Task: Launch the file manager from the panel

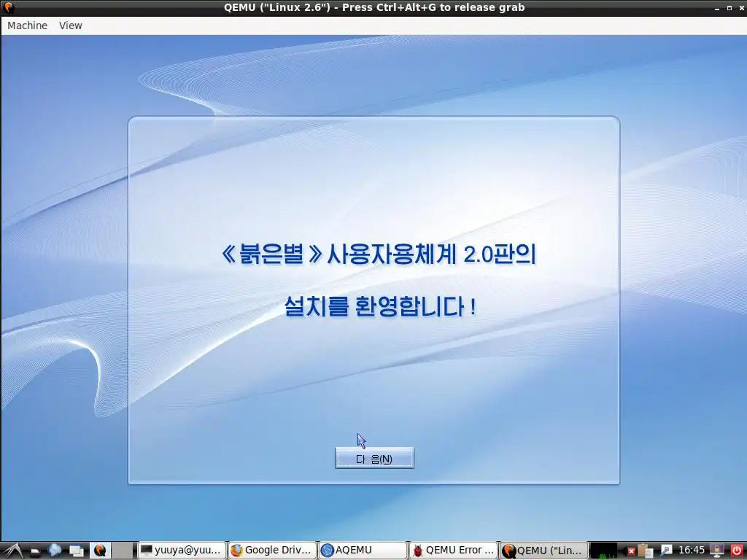Action: (x=35, y=551)
